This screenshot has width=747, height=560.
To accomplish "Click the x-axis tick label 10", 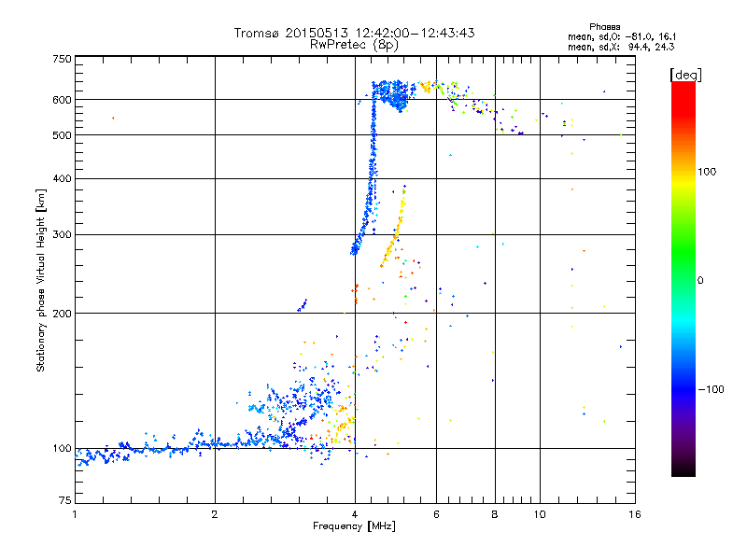I will [x=540, y=514].
